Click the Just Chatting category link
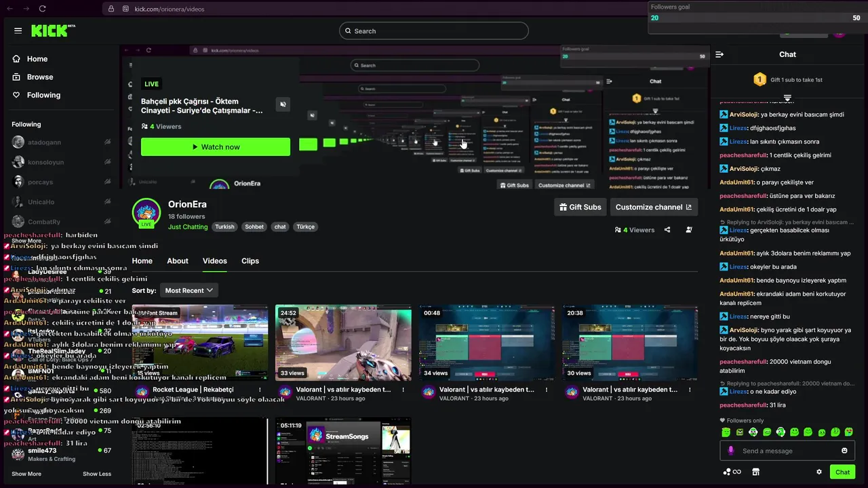Viewport: 868px width, 488px height. coord(188,227)
